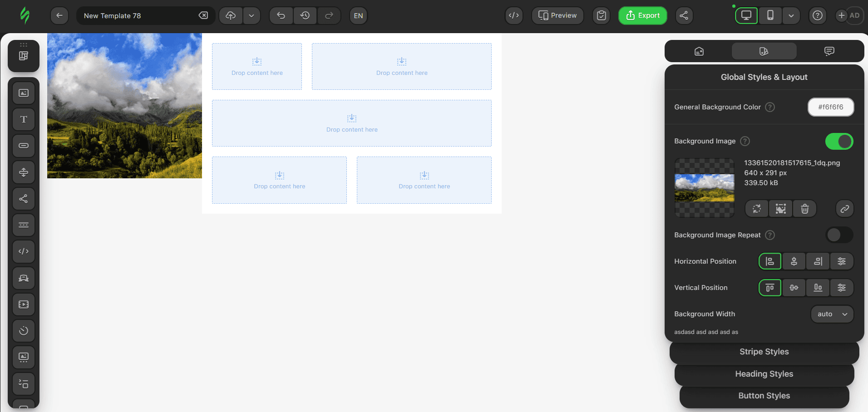Image resolution: width=868 pixels, height=412 pixels.
Task: Set Horizontal Position to center alignment
Action: point(794,261)
